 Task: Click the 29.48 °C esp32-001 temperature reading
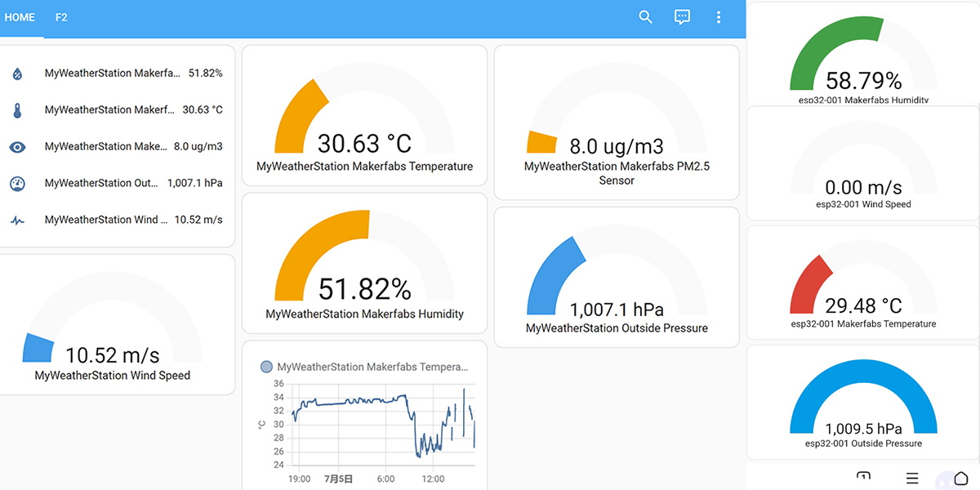[863, 306]
